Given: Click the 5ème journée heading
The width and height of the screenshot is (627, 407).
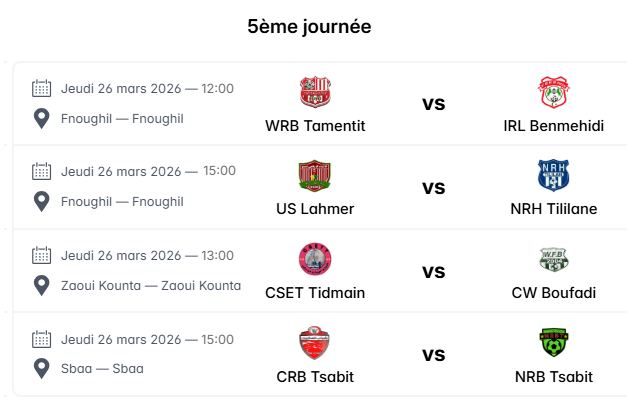Looking at the screenshot, I should click(x=309, y=27).
